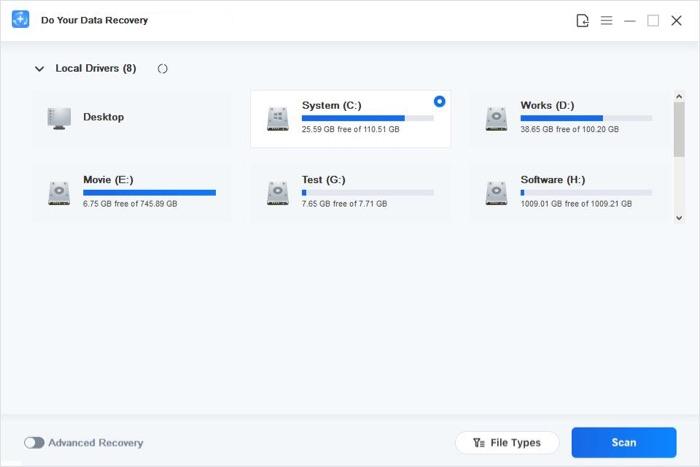Click scrollbar down arrow in drive list
The image size is (700, 467).
tap(679, 218)
